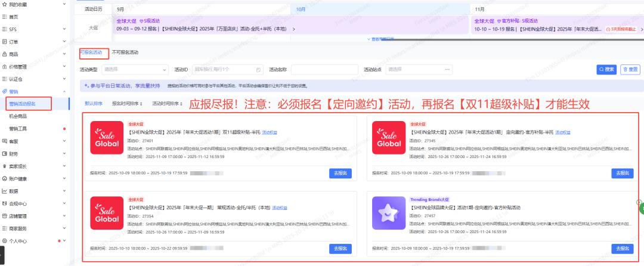This screenshot has width=644, height=266.
Task: Expand 查看完整日历 toggle
Action: click(380, 39)
